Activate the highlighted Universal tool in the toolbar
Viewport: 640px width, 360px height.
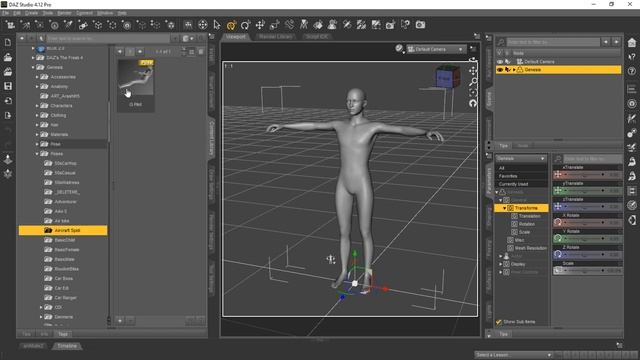tap(231, 25)
